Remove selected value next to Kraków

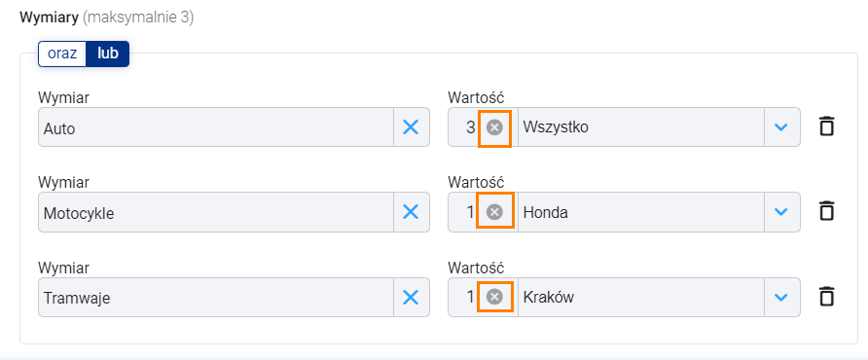click(x=494, y=297)
